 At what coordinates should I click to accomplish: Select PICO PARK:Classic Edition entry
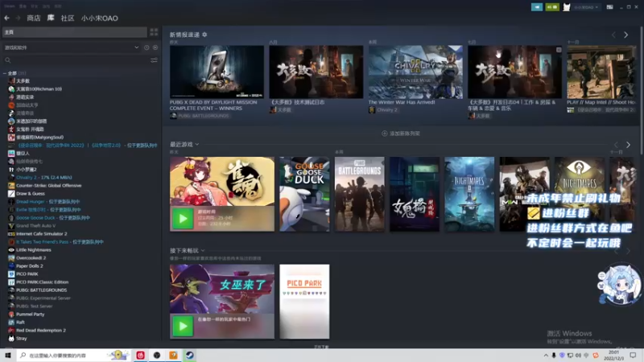point(43,282)
